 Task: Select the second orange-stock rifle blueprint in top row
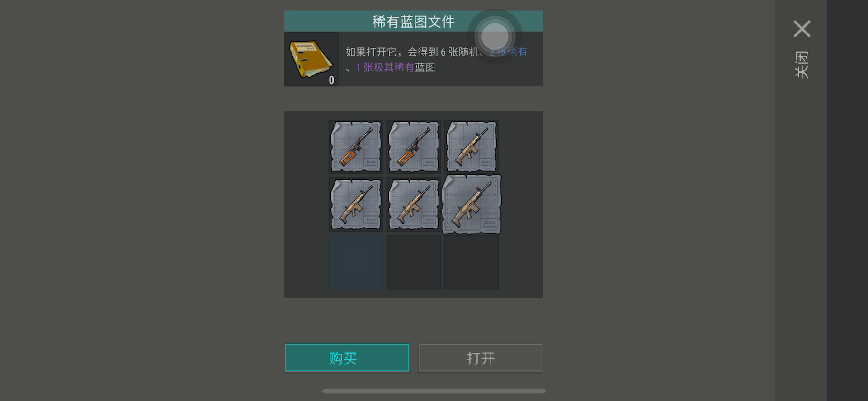pyautogui.click(x=414, y=147)
